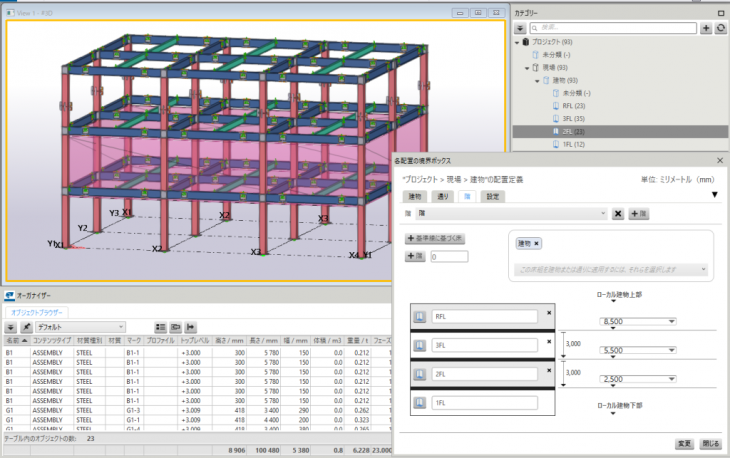Click the floor icon beside 1FL row
The image size is (730, 458).
click(420, 403)
